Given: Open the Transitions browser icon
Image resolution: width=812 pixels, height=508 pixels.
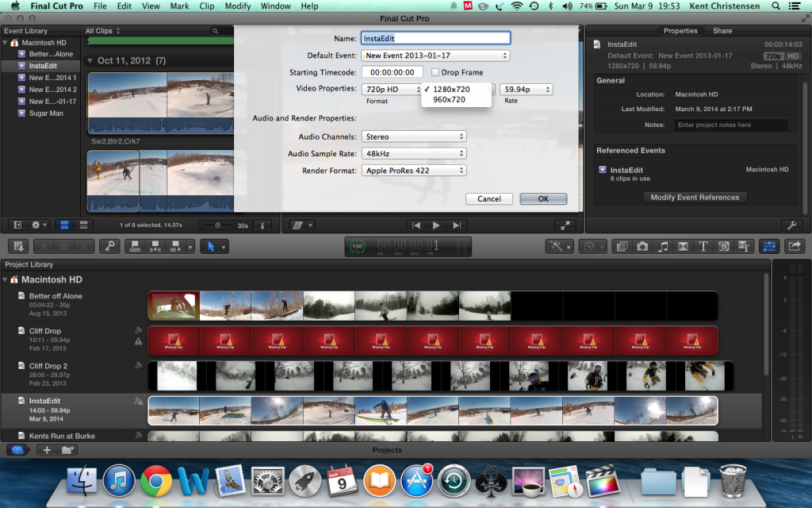Looking at the screenshot, I should point(683,247).
